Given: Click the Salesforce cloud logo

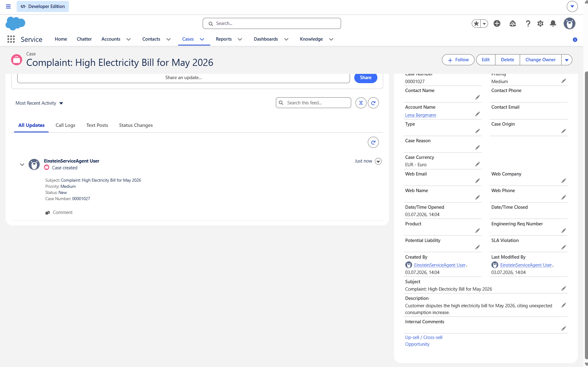Looking at the screenshot, I should (x=15, y=23).
